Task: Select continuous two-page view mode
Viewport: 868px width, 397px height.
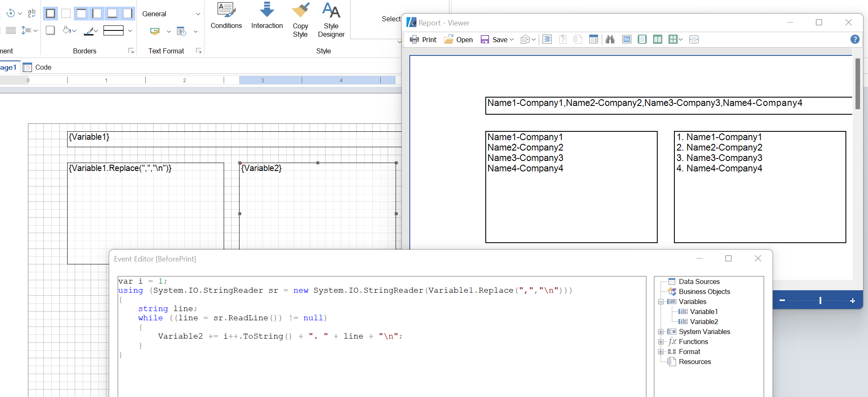Action: tap(658, 40)
